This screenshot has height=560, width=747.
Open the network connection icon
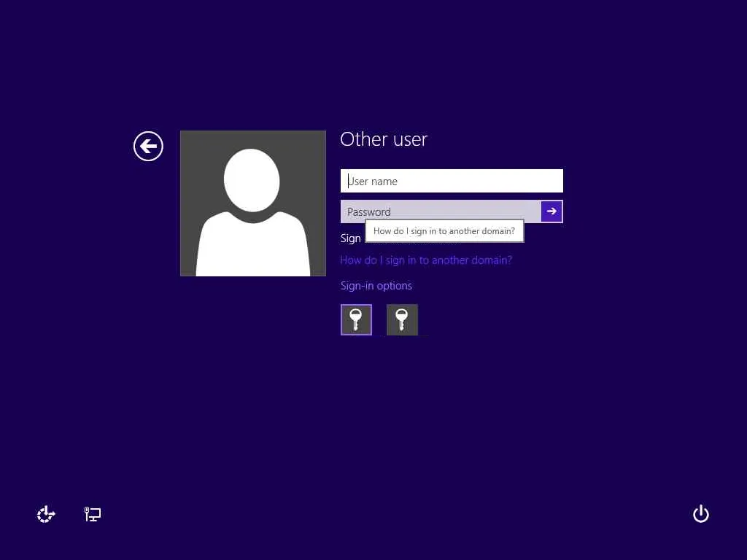[x=93, y=514]
